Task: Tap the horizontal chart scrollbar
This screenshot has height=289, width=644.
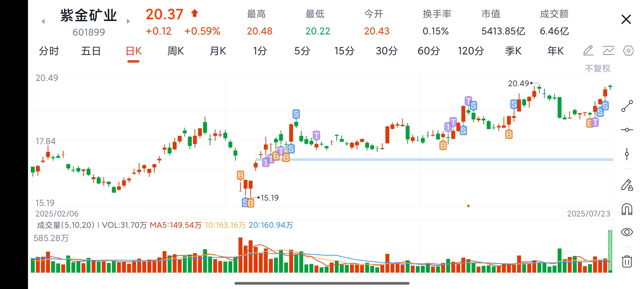Action: pyautogui.click(x=322, y=283)
